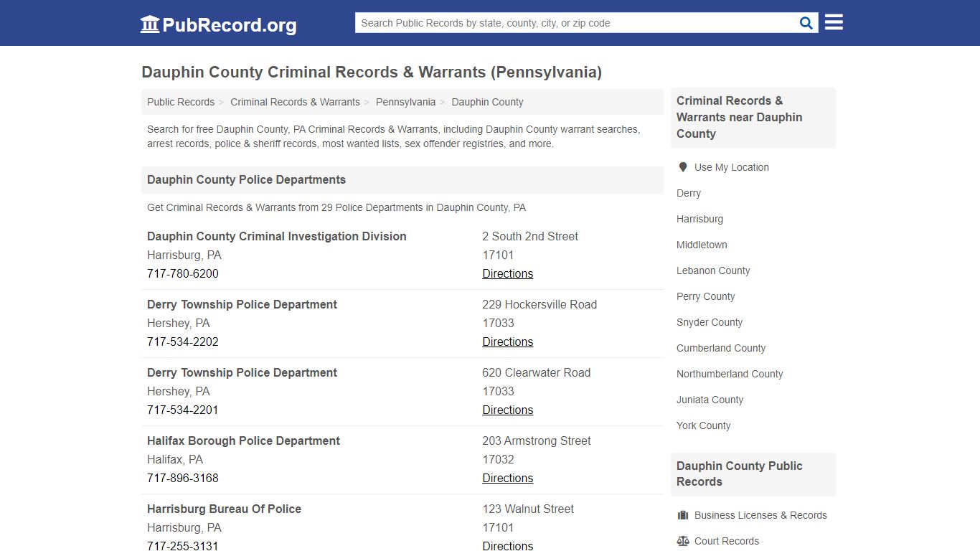Get Directions to 620 Clearwater Road
The image size is (980, 551).
508,410
